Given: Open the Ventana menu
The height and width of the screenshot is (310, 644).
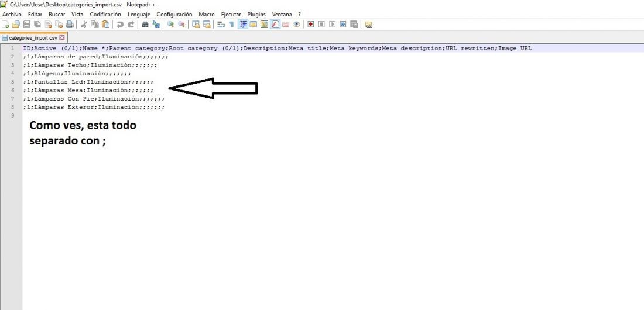Looking at the screenshot, I should click(x=282, y=15).
